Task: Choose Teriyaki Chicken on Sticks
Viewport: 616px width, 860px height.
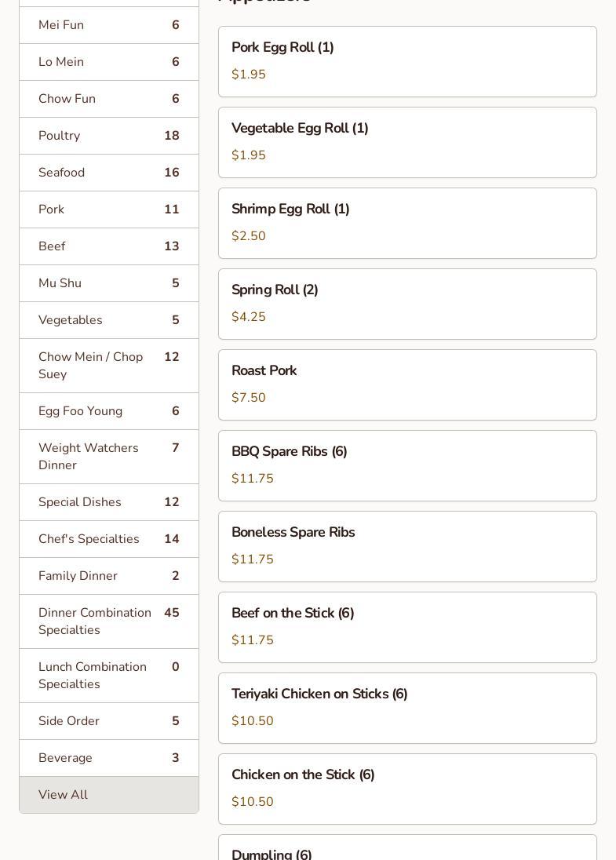Action: (407, 708)
